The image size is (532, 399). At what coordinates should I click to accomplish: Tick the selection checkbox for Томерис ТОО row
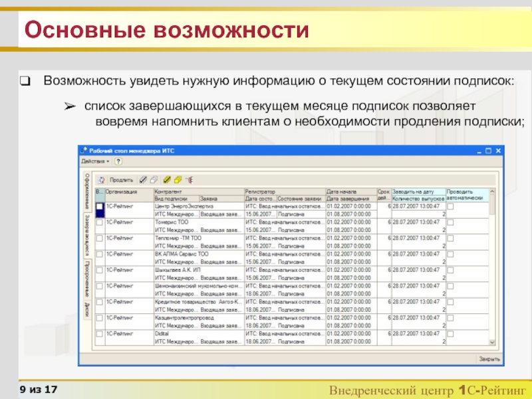coord(99,222)
